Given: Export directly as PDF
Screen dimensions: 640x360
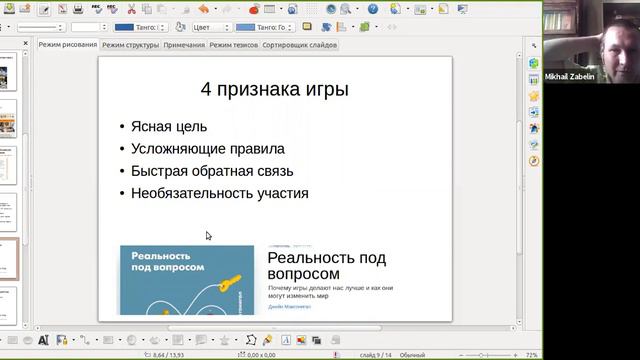Looking at the screenshot, I should click(x=62, y=9).
